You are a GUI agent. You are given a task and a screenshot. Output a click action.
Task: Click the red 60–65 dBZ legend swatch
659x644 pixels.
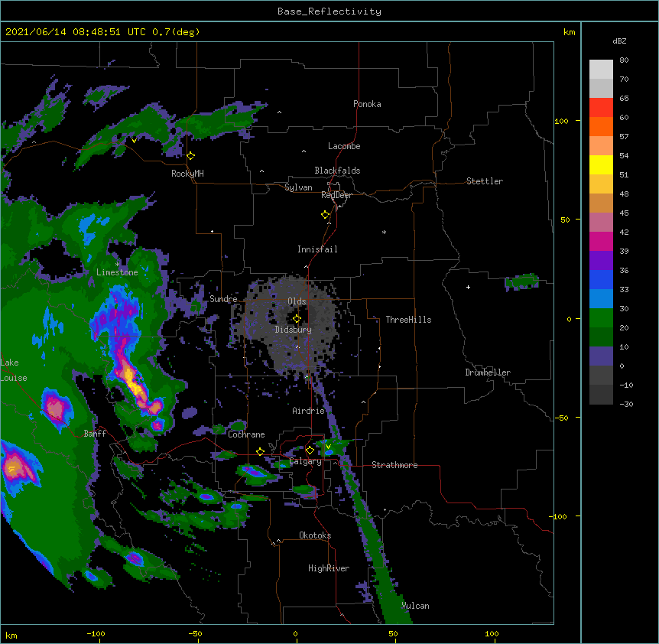(x=601, y=108)
